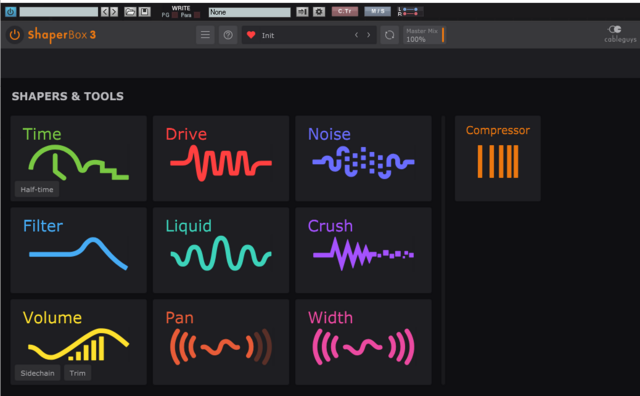Go to previous host preset arrow

pyautogui.click(x=105, y=12)
